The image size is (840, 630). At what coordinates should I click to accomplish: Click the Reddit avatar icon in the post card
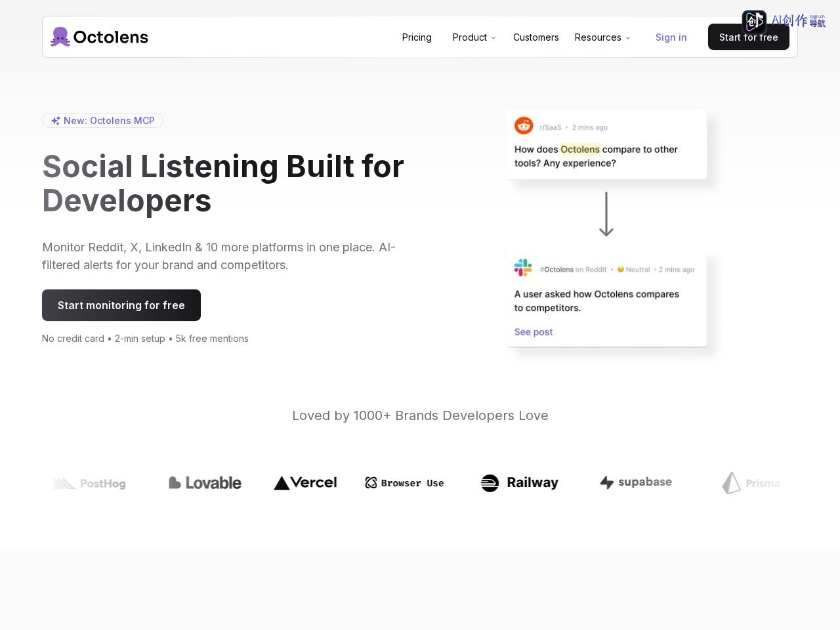coord(524,125)
